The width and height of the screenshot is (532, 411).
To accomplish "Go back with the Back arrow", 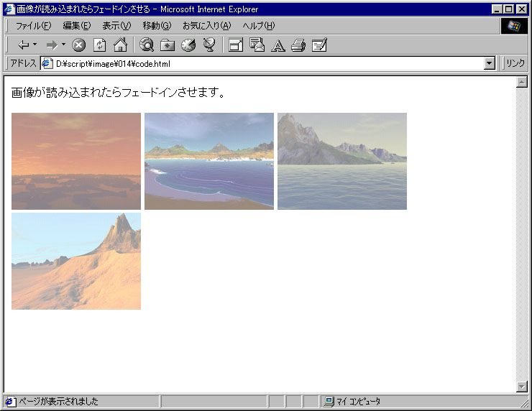I will [24, 45].
